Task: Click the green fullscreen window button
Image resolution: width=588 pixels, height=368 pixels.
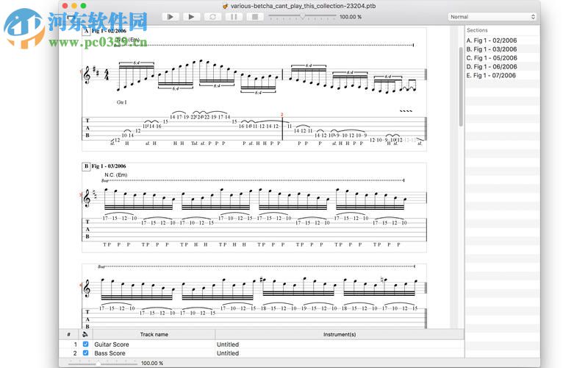Action: (x=83, y=6)
